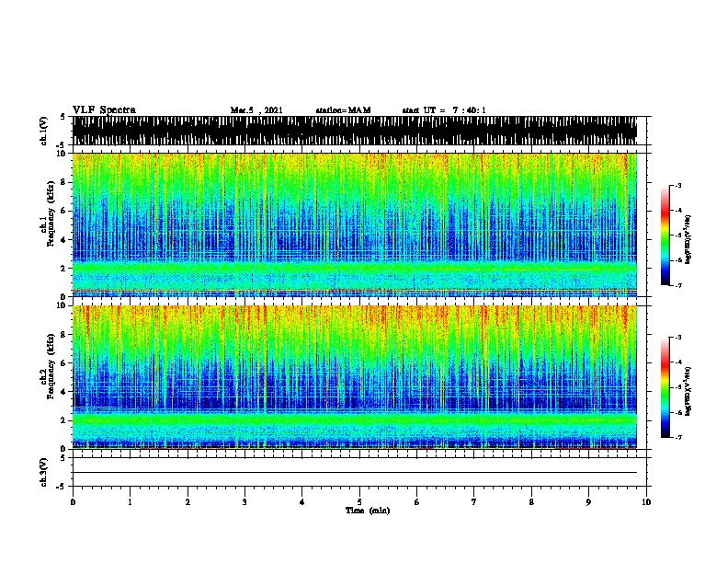Click the "start UT = 7:40:1" label
Viewport: 728px width, 563px height.
point(444,110)
